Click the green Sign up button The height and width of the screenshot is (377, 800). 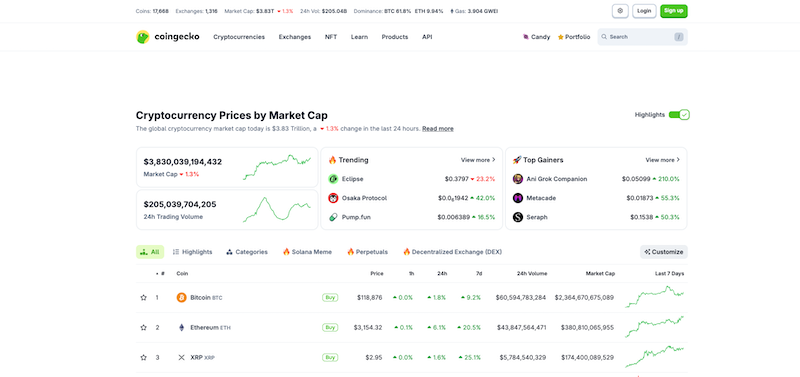tap(673, 11)
